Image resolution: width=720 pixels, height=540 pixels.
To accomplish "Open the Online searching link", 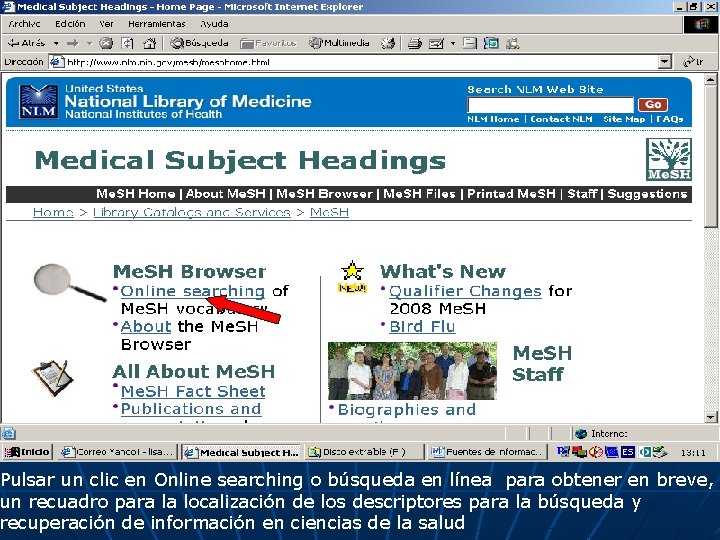I will (x=193, y=291).
